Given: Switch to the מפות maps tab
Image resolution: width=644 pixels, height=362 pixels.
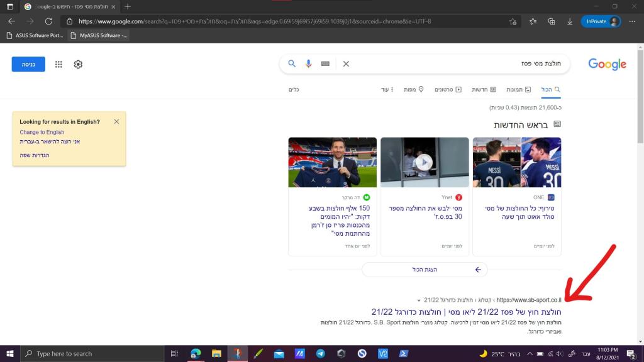Looking at the screenshot, I should [x=414, y=89].
